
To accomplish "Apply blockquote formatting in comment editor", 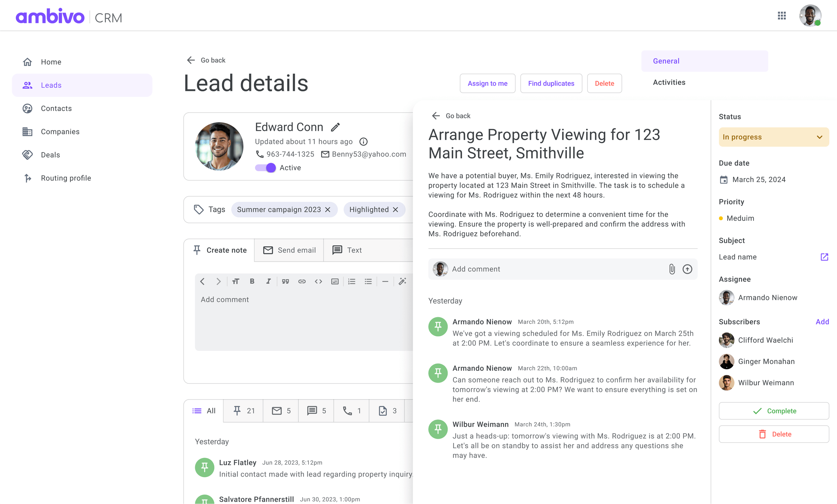I will [x=285, y=281].
